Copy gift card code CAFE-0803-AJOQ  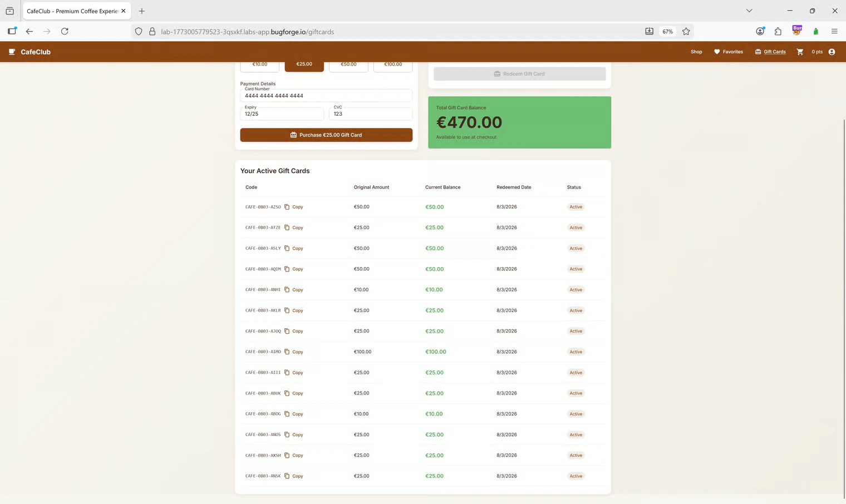click(294, 331)
